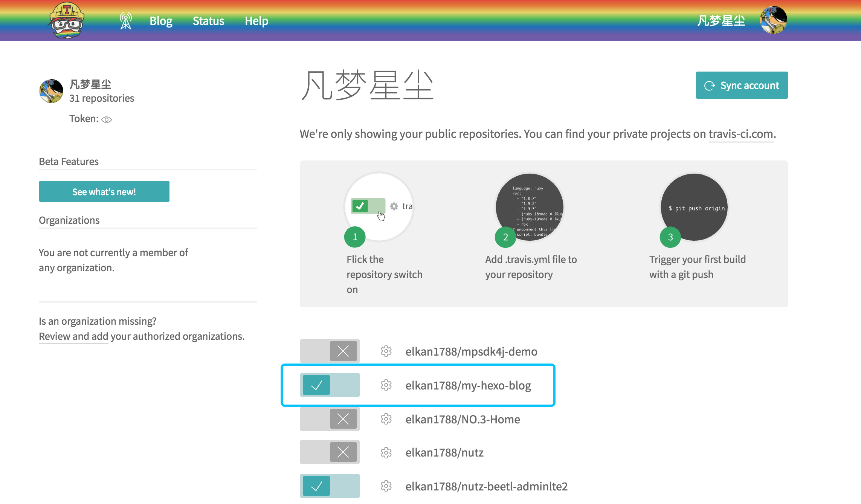861x504 pixels.
Task: Open settings gear for my-hexo-blog
Action: 386,385
